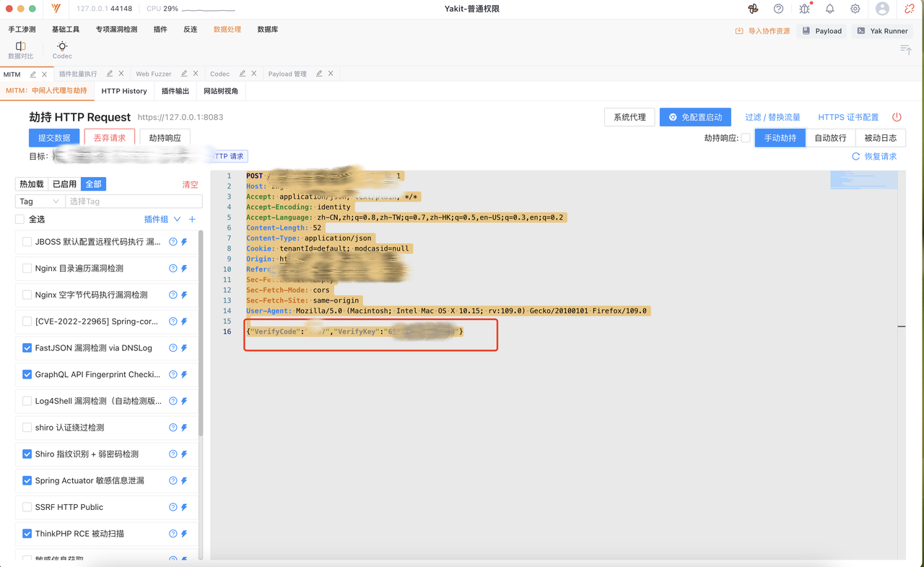Close the Payload 管理 tab

tap(331, 74)
